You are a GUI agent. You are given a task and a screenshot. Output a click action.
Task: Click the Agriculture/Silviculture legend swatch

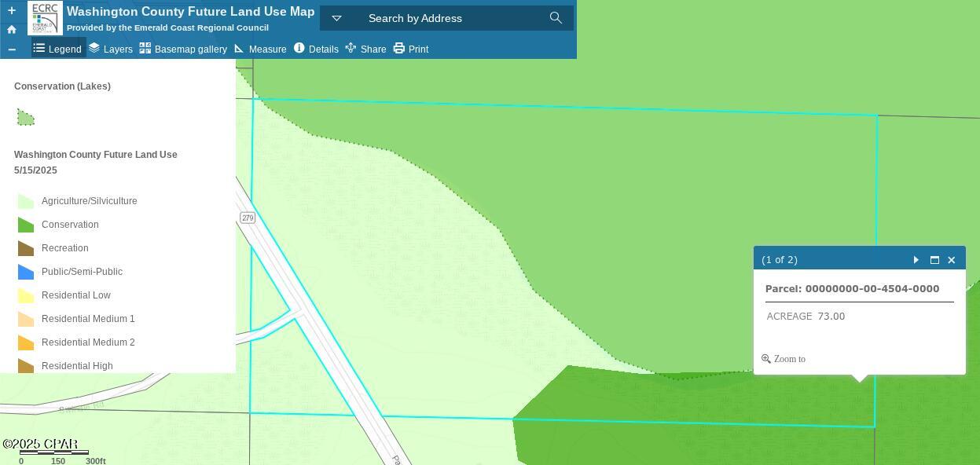(25, 200)
